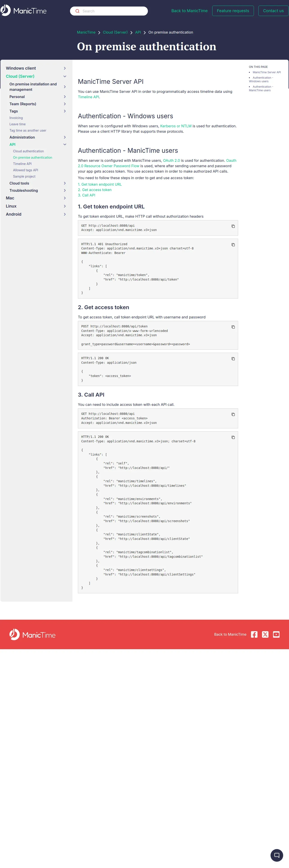Screen dimensions: 289x868
Task: Copy the 401 Unauthorized response code block
Action: pyautogui.click(x=233, y=245)
